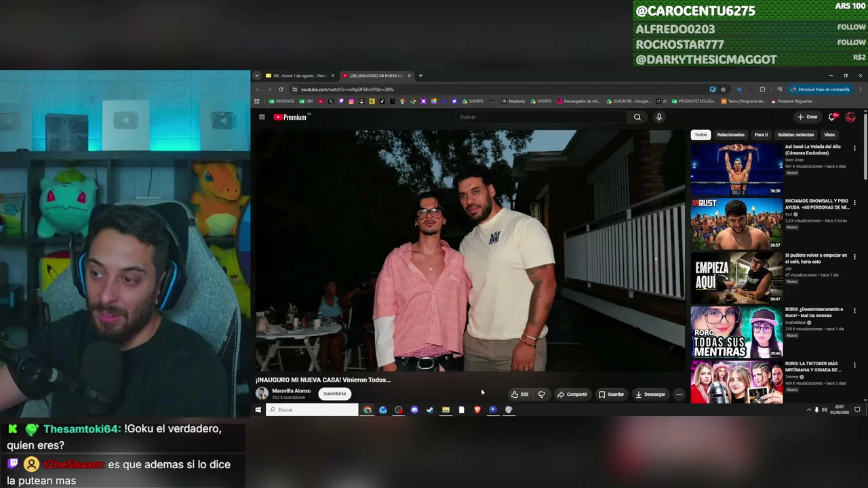
Task: Open the 'Perplexity' bookmark
Action: pyautogui.click(x=513, y=102)
